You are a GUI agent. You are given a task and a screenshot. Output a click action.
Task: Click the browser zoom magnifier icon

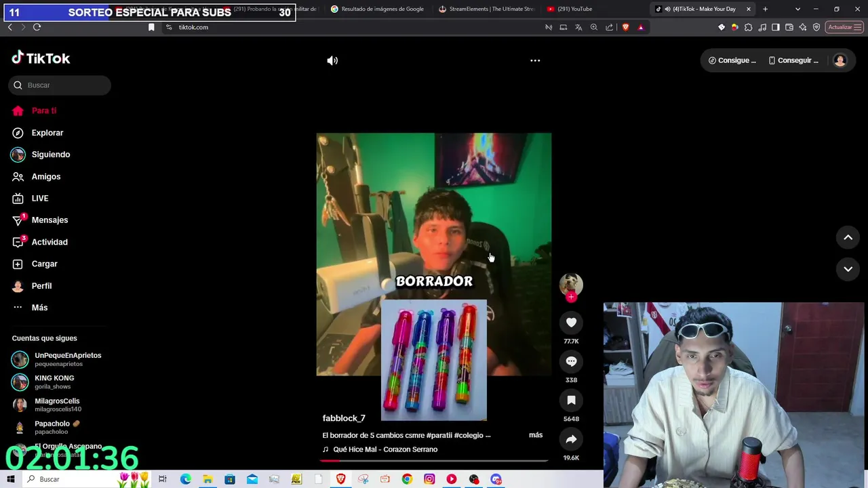(x=594, y=27)
